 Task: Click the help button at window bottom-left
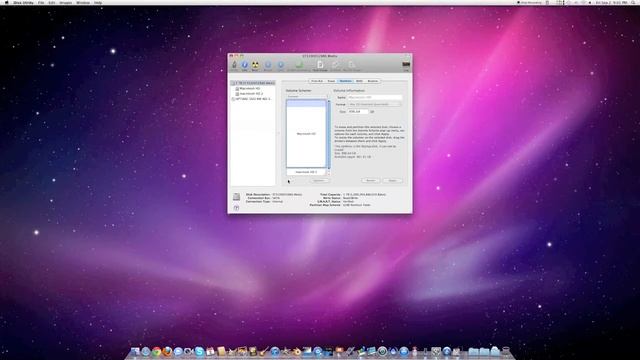(236, 208)
